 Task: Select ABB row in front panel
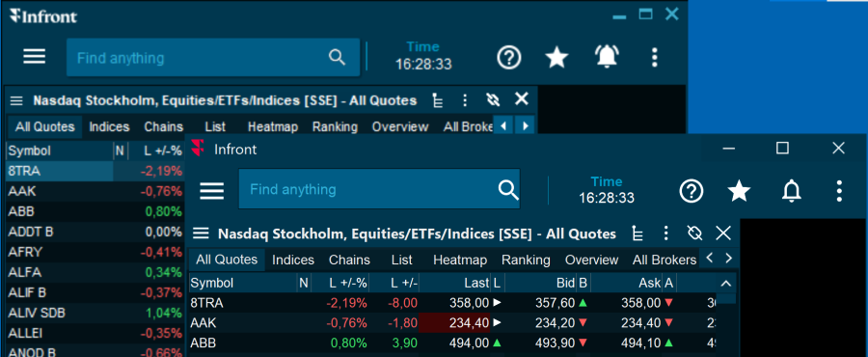point(452,343)
